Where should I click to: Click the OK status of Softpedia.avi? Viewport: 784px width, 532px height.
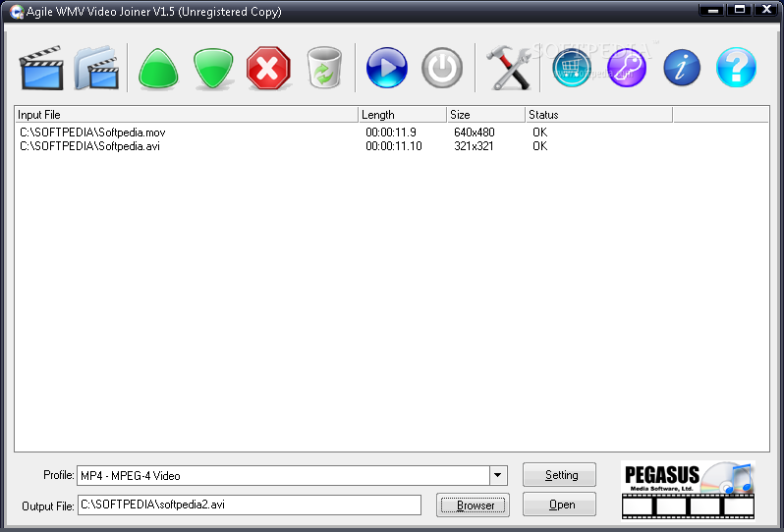[x=539, y=146]
